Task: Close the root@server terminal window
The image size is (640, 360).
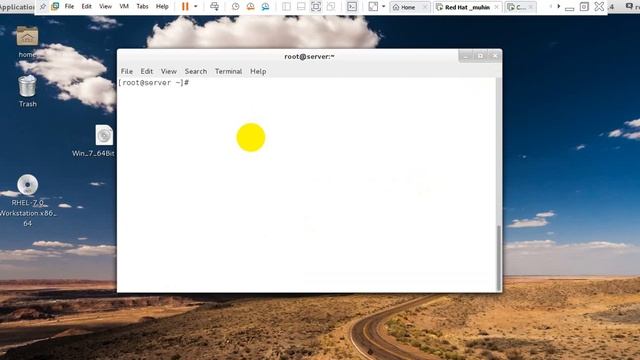Action: click(x=495, y=56)
